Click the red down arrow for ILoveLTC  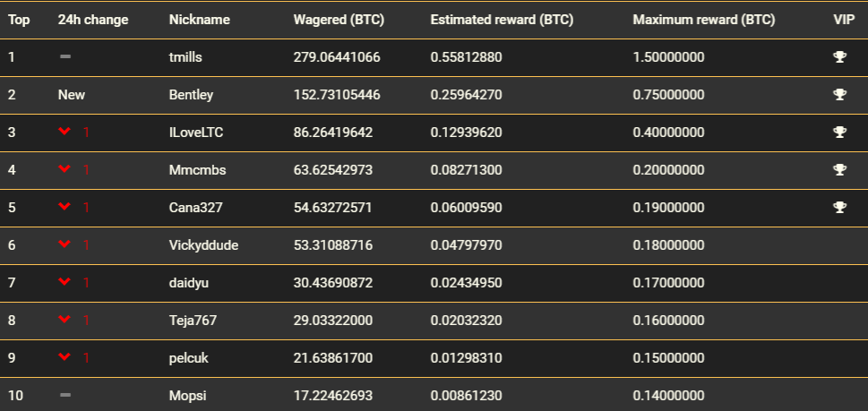click(x=64, y=132)
